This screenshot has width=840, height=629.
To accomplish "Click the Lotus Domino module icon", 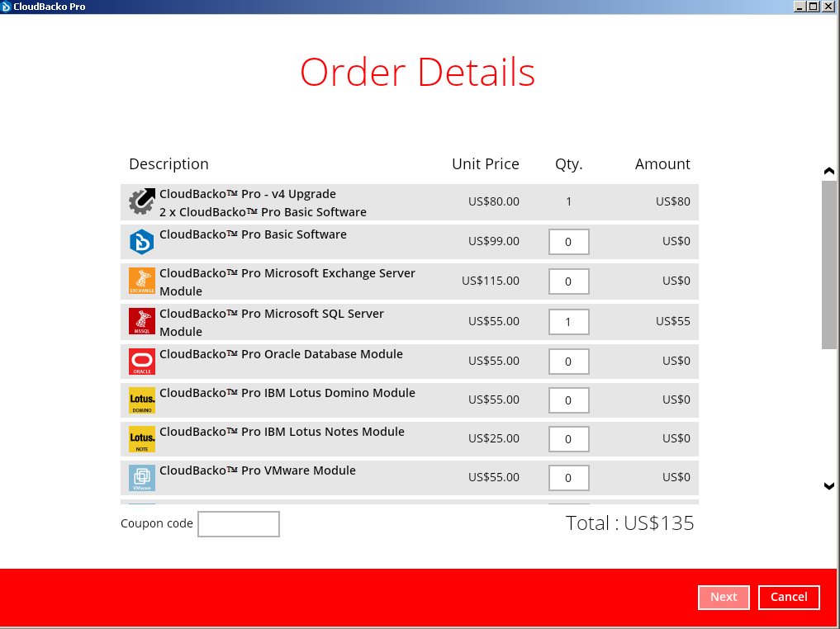I will (x=142, y=400).
